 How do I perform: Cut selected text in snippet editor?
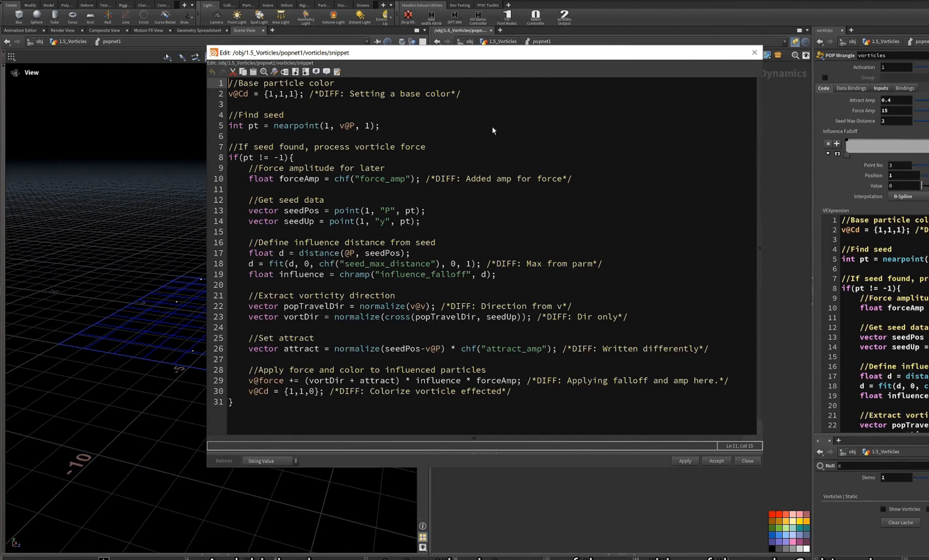[232, 72]
